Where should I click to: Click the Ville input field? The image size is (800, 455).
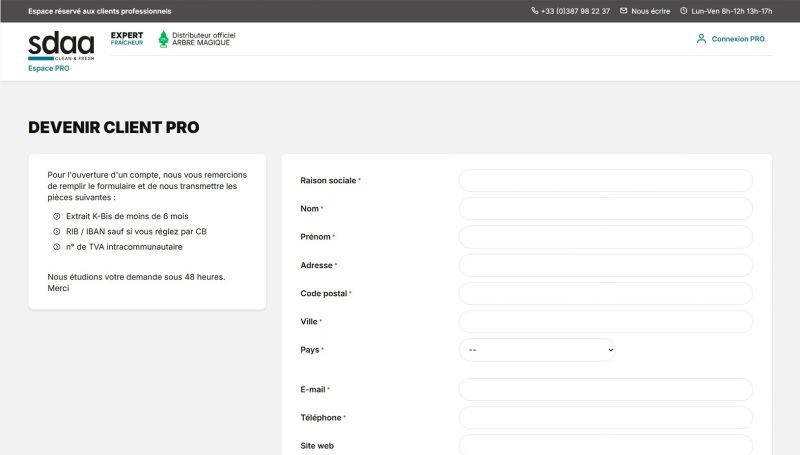coord(605,321)
